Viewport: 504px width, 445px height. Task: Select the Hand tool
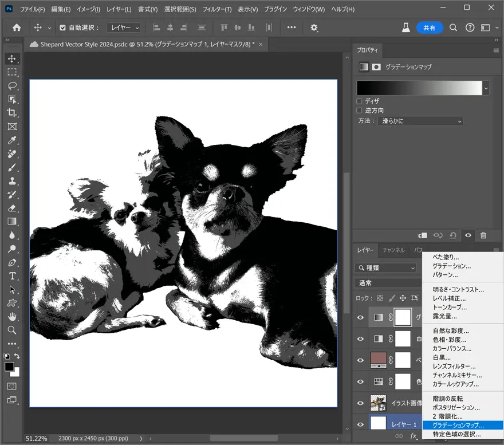[12, 317]
